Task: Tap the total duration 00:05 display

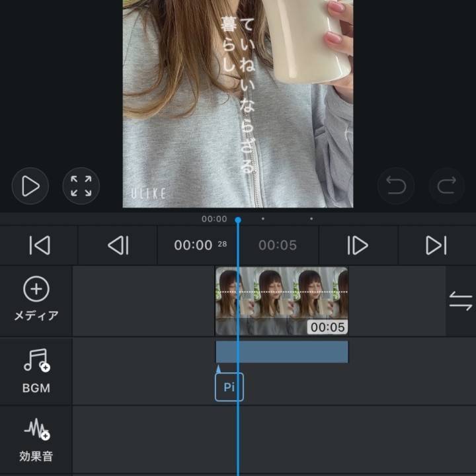Action: 278,245
